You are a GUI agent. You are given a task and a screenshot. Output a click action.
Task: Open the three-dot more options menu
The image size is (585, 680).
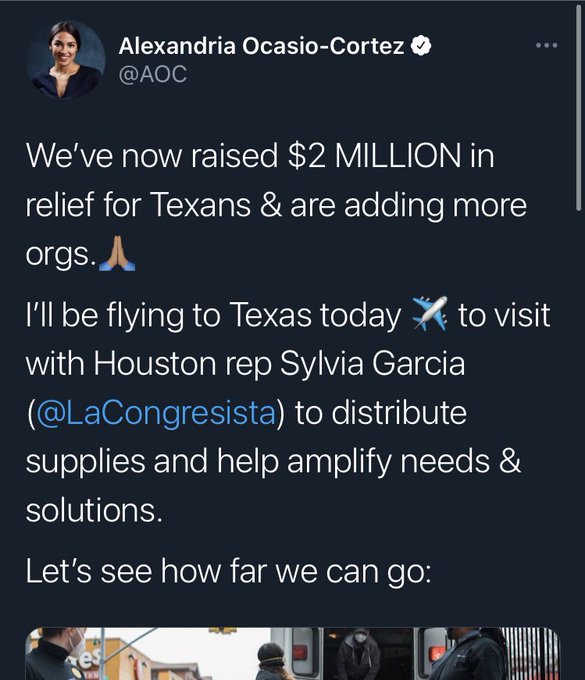tap(546, 45)
